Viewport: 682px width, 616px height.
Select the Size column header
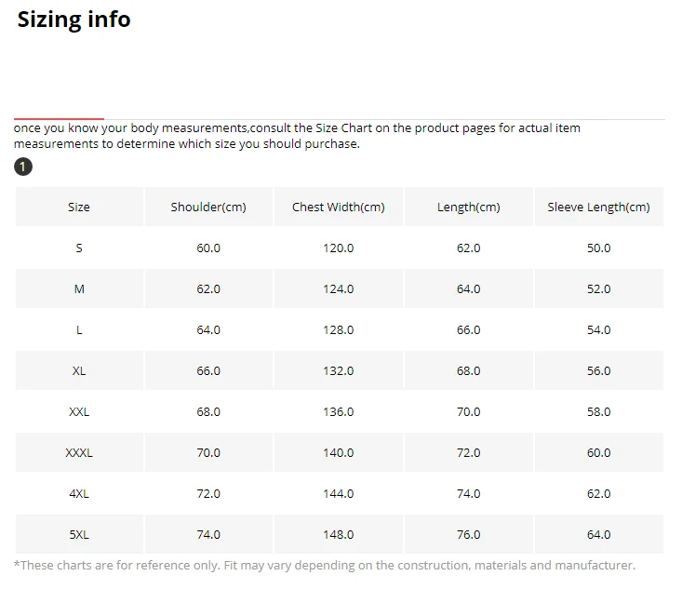(79, 207)
